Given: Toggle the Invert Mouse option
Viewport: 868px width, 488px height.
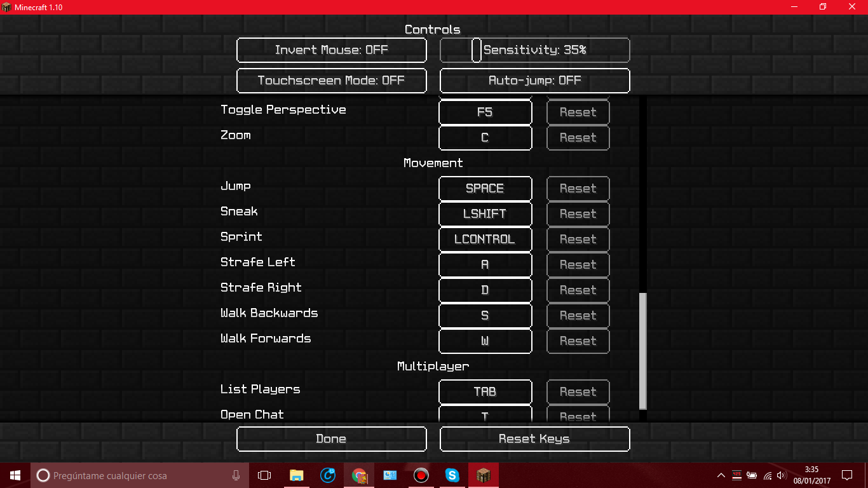Looking at the screenshot, I should [331, 50].
